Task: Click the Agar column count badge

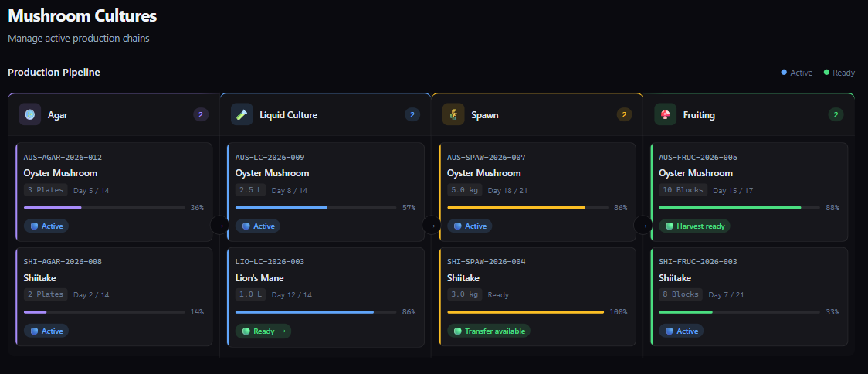Action: point(201,115)
